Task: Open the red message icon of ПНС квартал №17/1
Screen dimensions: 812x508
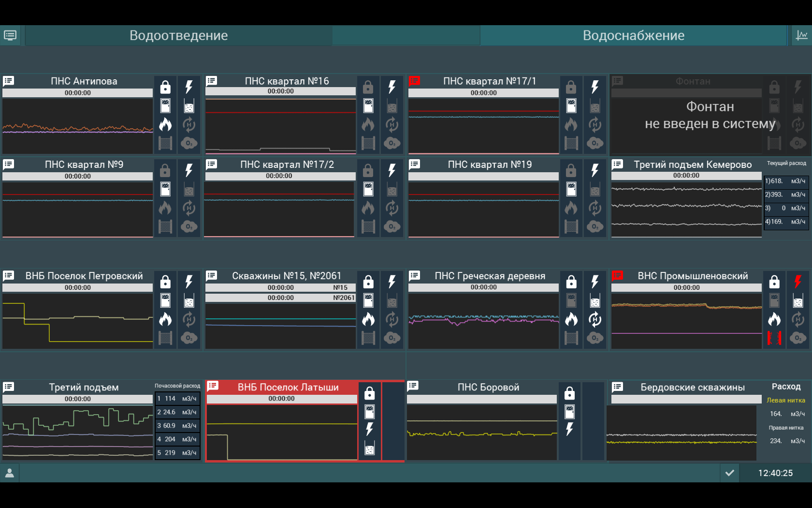Action: 415,81
